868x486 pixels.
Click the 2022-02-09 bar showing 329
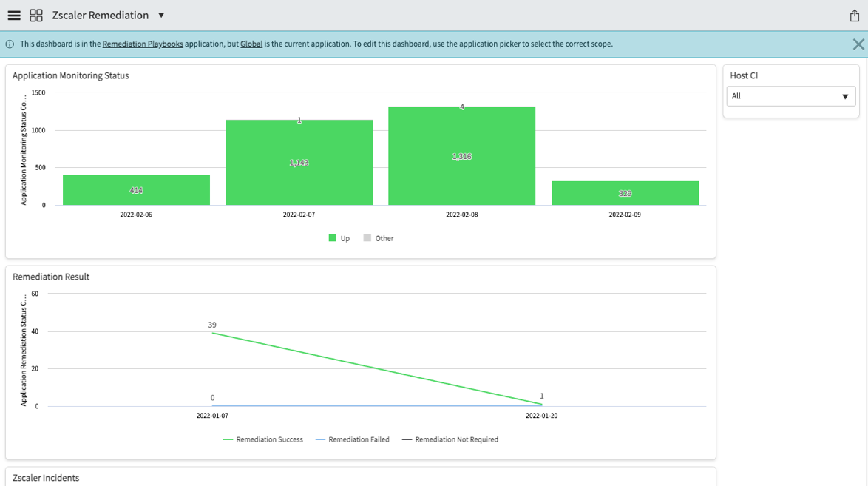[625, 193]
